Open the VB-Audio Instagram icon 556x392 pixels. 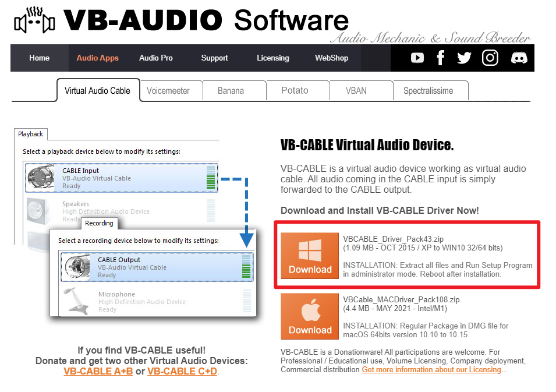tap(490, 58)
